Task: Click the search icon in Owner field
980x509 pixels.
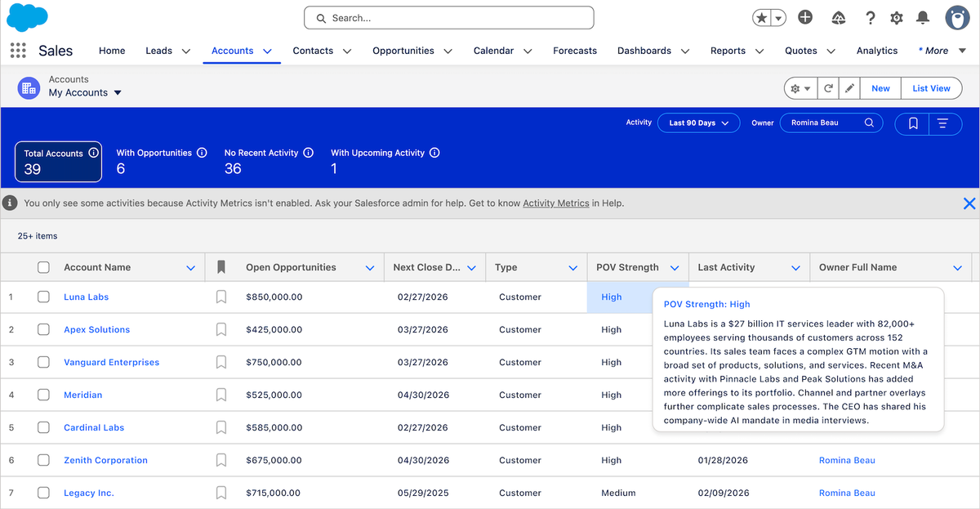Action: pos(870,123)
